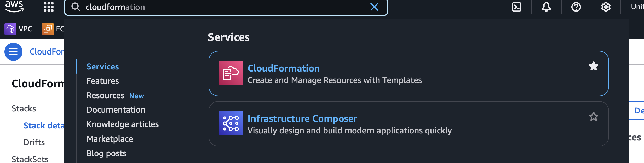Image resolution: width=644 pixels, height=163 pixels.
Task: Open the Infrastructure Composer service link
Action: (x=302, y=118)
